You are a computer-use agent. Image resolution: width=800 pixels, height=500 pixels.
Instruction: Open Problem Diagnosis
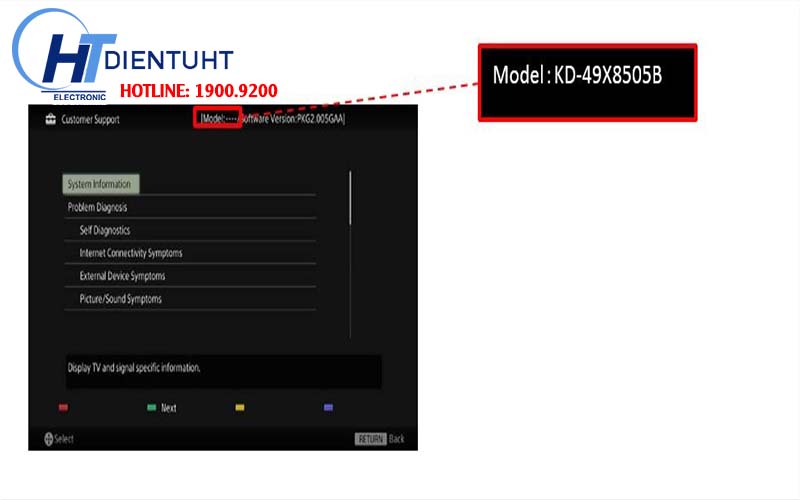(x=97, y=207)
